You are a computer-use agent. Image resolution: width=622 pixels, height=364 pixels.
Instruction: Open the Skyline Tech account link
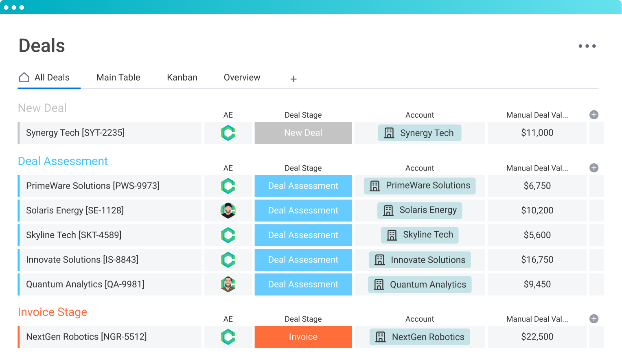pyautogui.click(x=420, y=235)
